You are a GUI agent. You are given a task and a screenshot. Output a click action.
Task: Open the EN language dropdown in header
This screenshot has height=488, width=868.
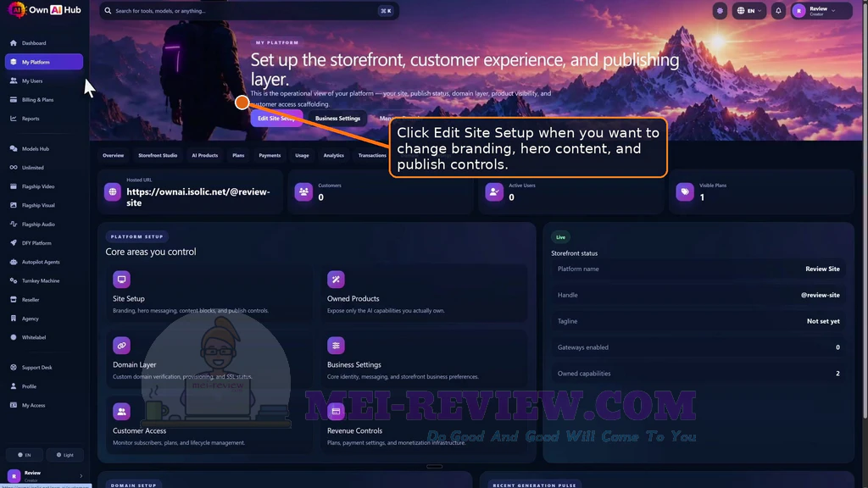click(749, 10)
